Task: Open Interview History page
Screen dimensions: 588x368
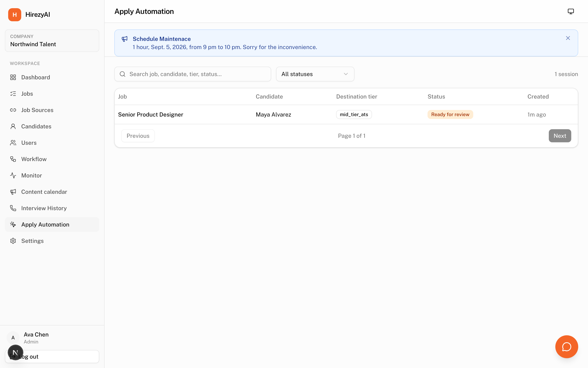Action: (52, 208)
